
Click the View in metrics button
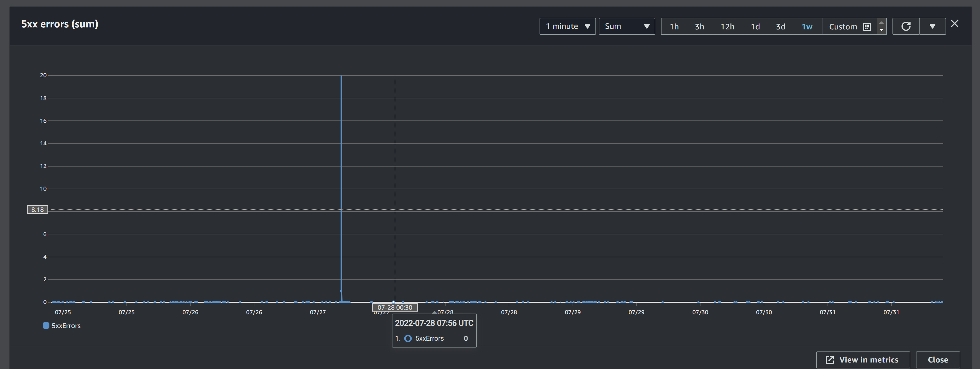[863, 359]
